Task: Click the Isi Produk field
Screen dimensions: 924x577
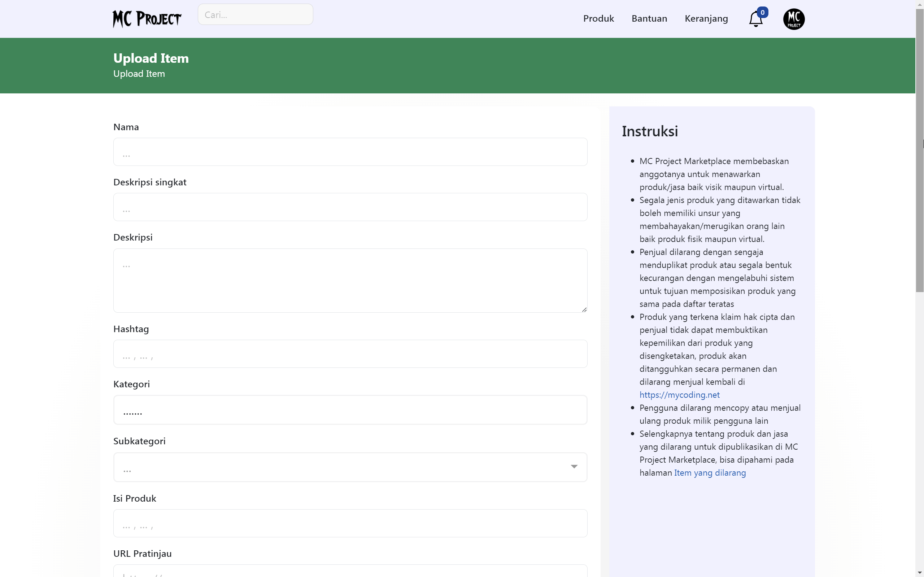Action: [350, 523]
